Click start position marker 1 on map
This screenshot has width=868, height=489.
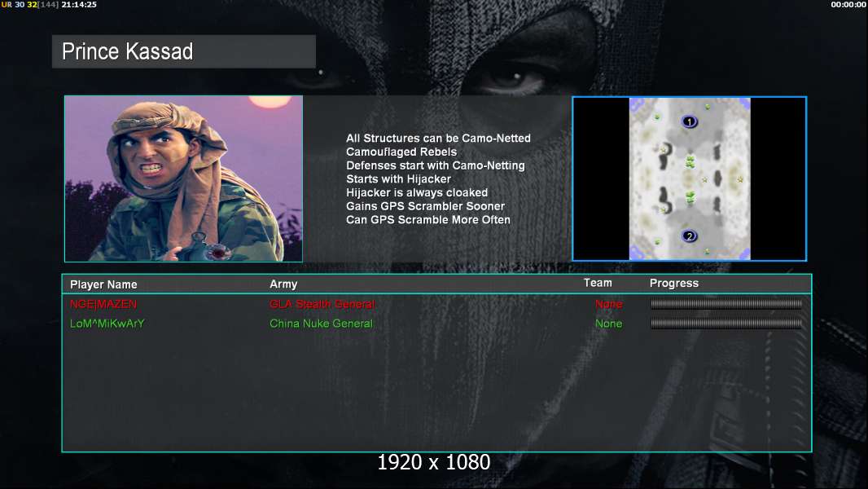point(689,121)
